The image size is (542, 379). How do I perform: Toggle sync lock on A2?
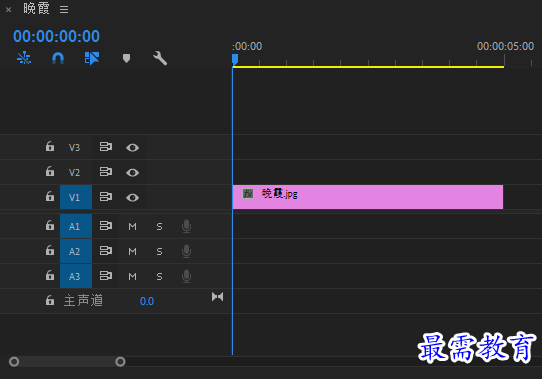(x=106, y=250)
